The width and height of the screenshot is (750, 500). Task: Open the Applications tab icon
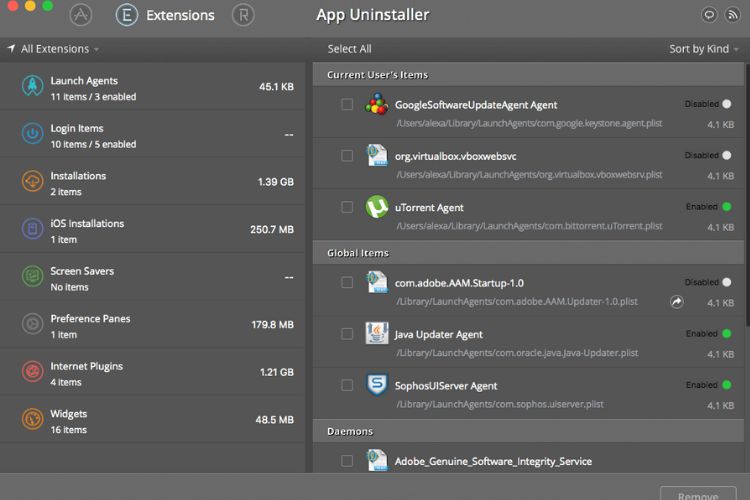point(80,15)
